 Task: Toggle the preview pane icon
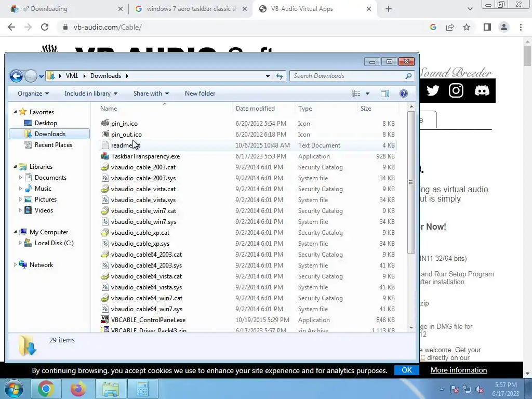click(x=385, y=94)
